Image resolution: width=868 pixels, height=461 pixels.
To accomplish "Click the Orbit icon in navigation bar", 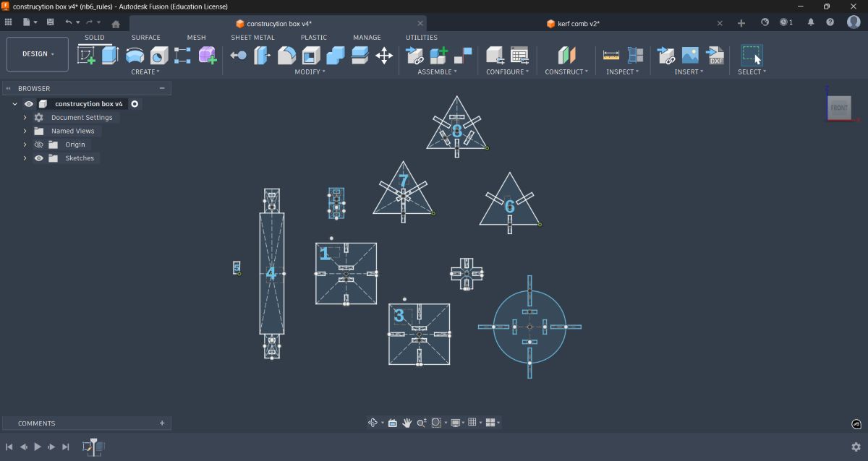I will 372,422.
